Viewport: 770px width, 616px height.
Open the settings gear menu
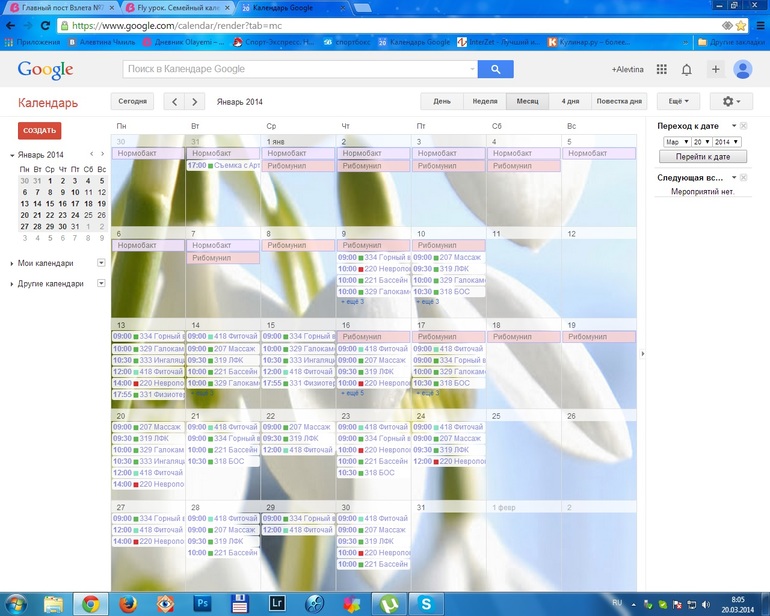coord(730,101)
